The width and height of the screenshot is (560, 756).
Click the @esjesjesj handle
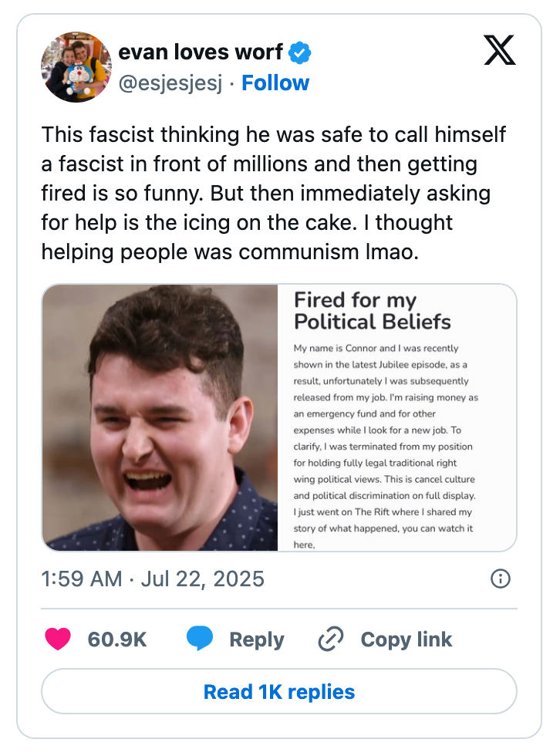170,83
